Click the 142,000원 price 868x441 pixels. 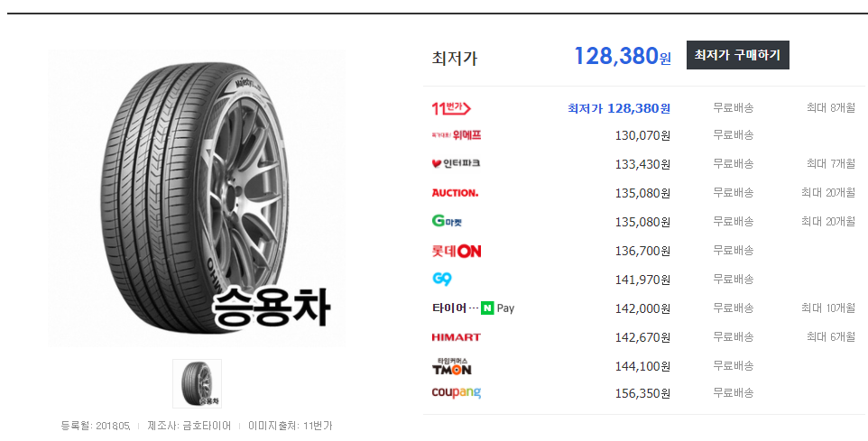click(x=642, y=308)
